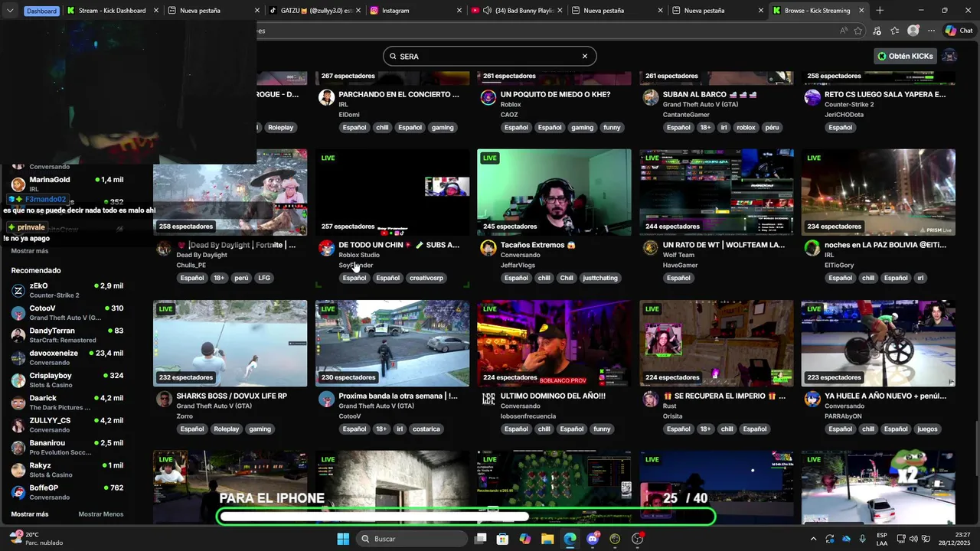Switch to the GATZU TikTok tab

315,11
